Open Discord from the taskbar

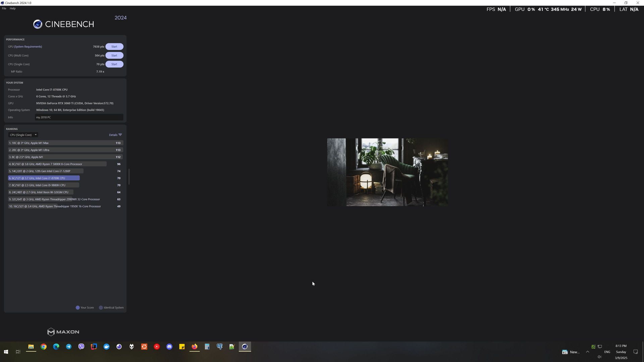pos(169,347)
